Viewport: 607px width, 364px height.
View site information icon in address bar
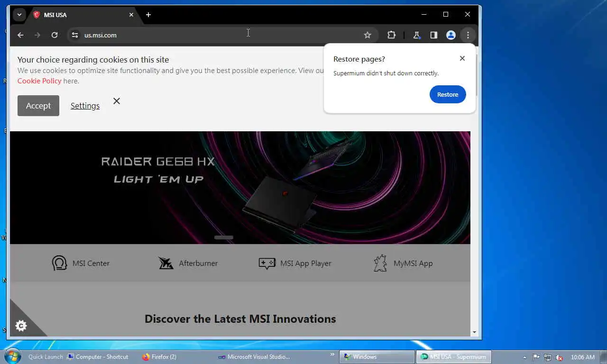(74, 35)
